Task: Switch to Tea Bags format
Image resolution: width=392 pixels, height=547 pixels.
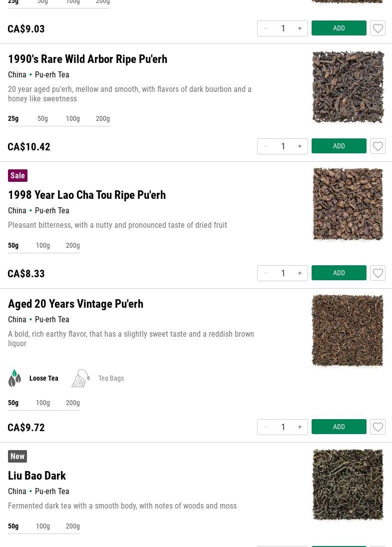Action: click(x=111, y=378)
